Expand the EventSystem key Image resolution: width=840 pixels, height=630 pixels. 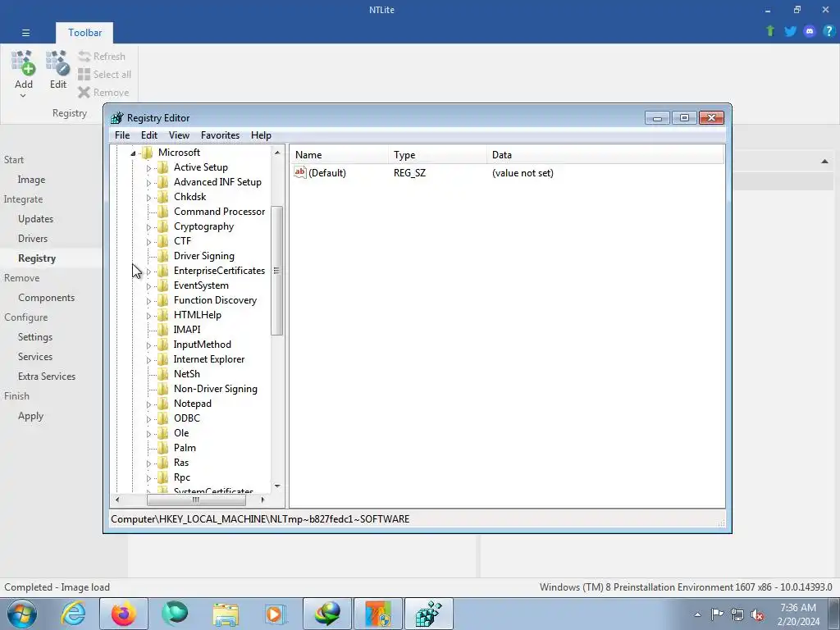pos(148,286)
